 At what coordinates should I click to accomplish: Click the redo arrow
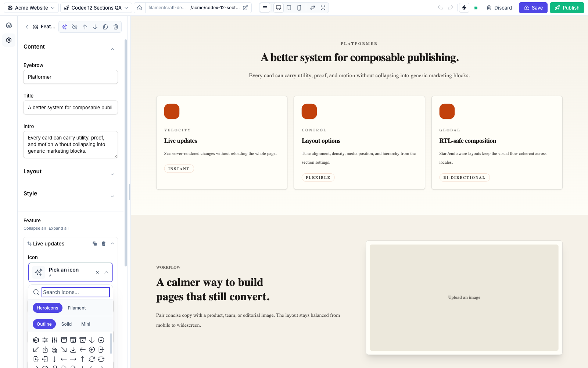(x=451, y=8)
